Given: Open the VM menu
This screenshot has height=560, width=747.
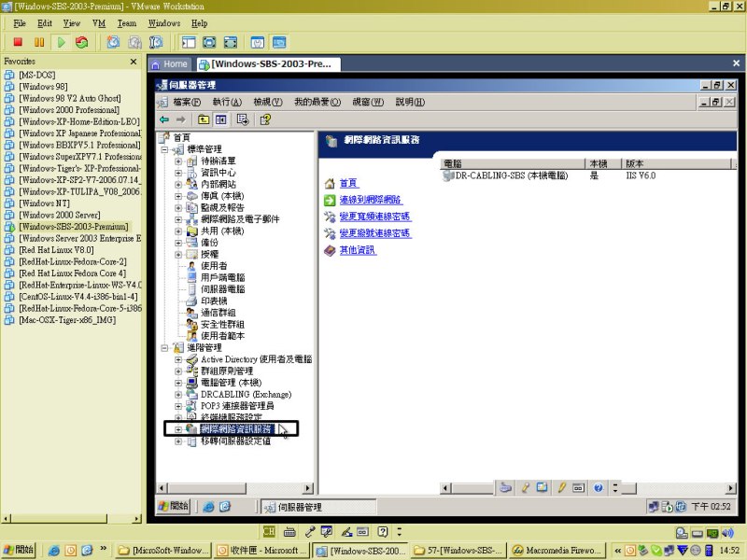Looking at the screenshot, I should click(x=99, y=23).
